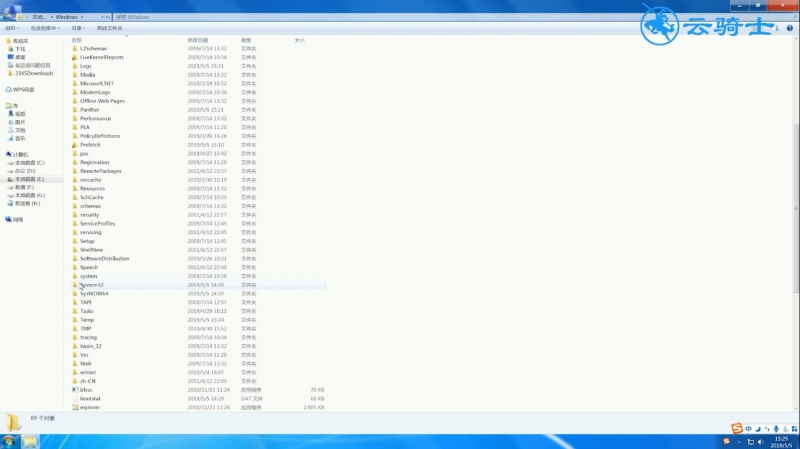Click the LiveKernelReports folder icon
Viewport: 800px width, 449px height.
(x=75, y=57)
